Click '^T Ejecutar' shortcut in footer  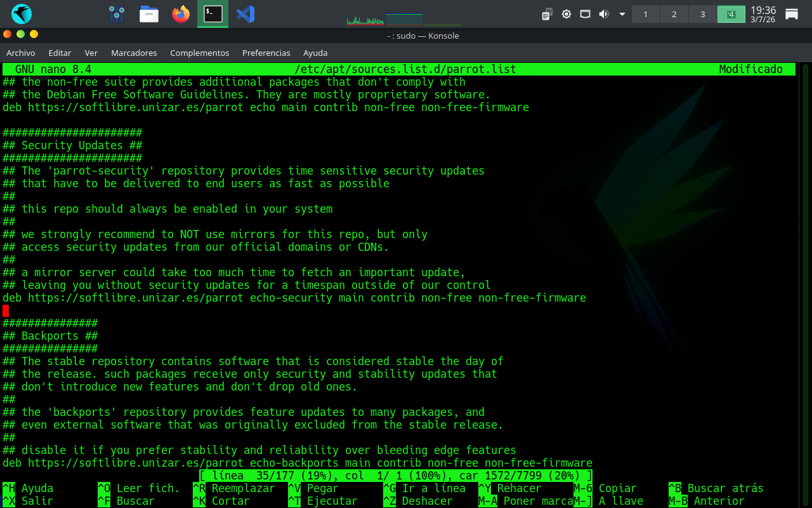click(323, 501)
